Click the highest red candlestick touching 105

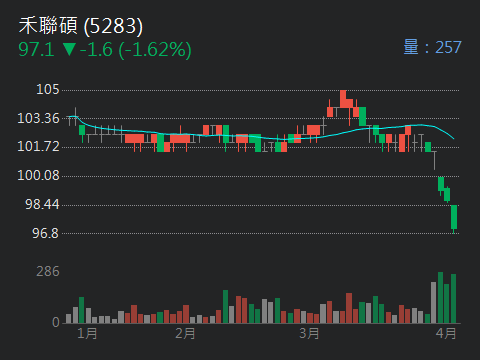coord(343,99)
